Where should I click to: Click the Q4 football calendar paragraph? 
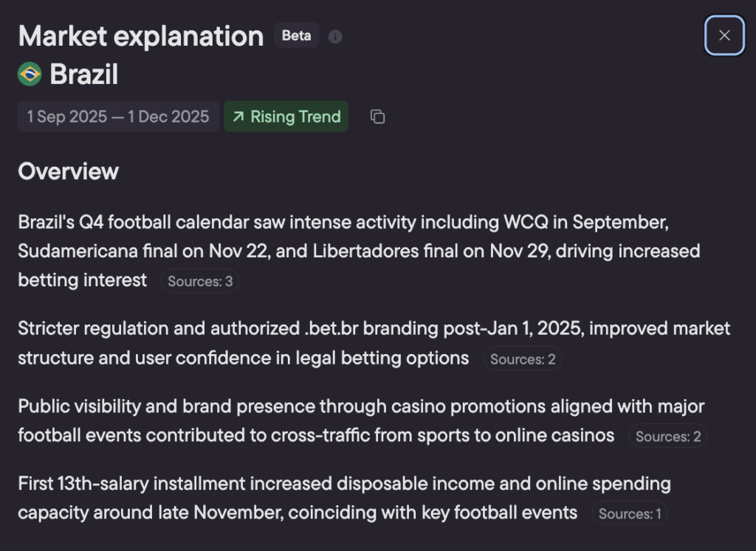343,222
